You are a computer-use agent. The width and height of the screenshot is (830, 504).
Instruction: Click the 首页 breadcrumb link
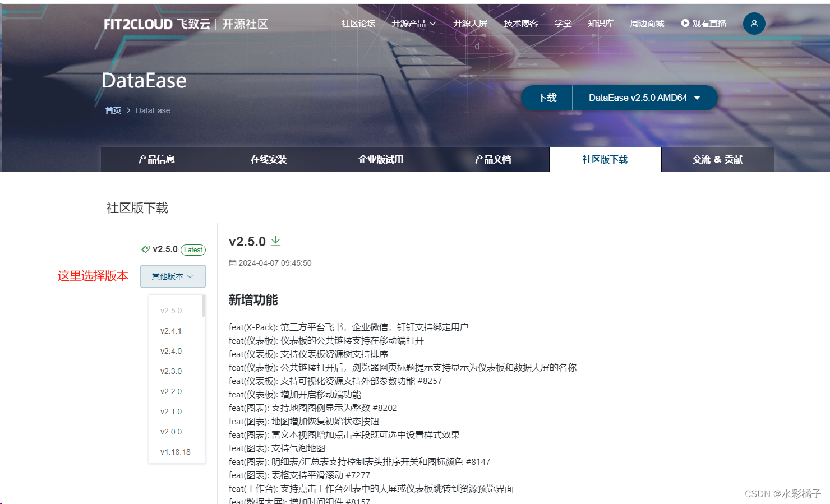pyautogui.click(x=113, y=110)
